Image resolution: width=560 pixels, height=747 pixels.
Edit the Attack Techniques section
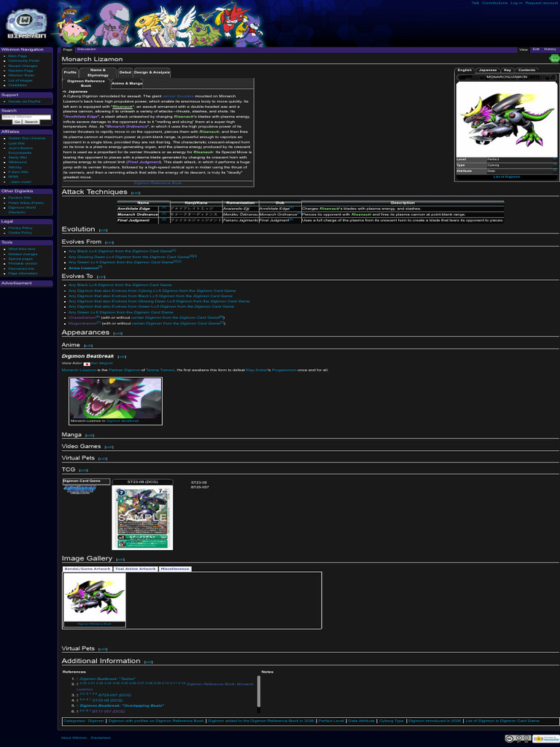[135, 193]
